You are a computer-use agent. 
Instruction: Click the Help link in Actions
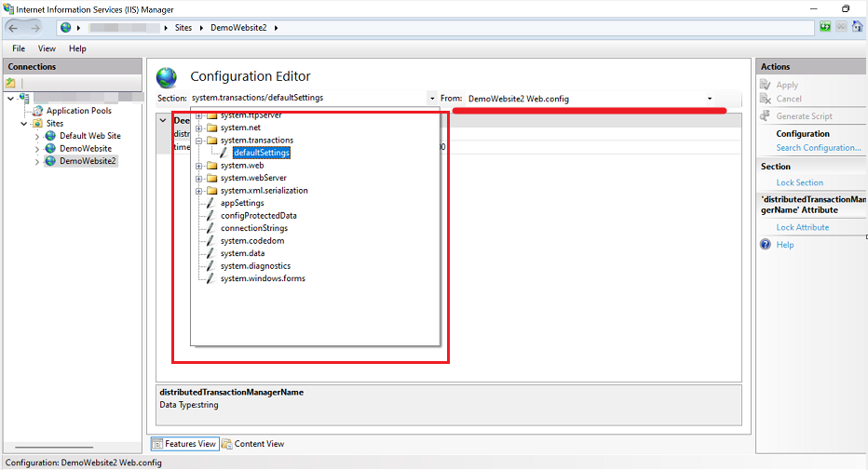click(x=784, y=245)
